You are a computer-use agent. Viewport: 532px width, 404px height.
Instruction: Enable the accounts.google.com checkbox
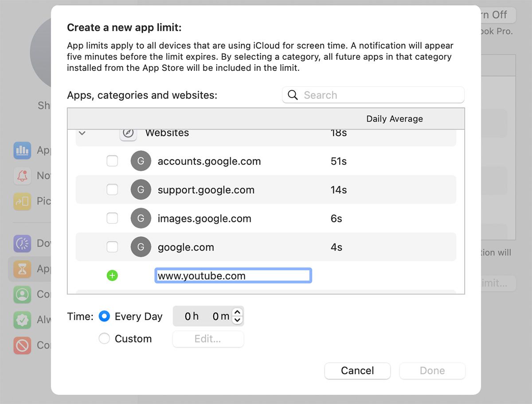(113, 161)
